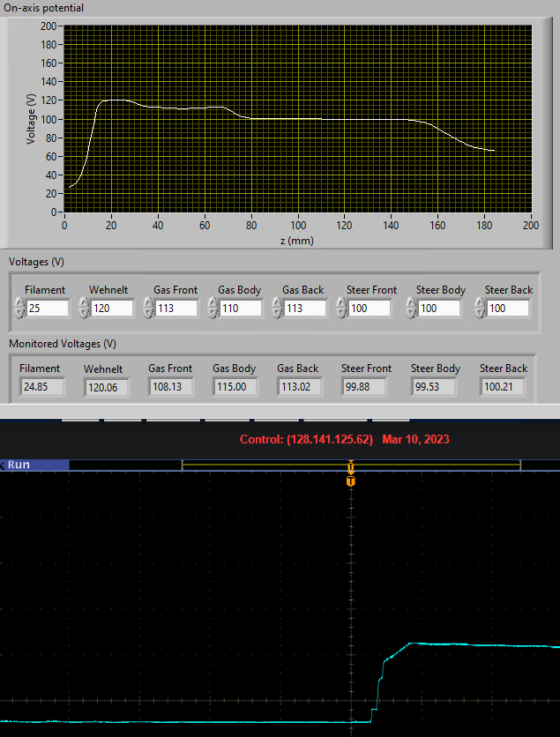Select the monitored Gas Front value 108.13
Viewport: 560px width, 737px height.
pos(171,387)
